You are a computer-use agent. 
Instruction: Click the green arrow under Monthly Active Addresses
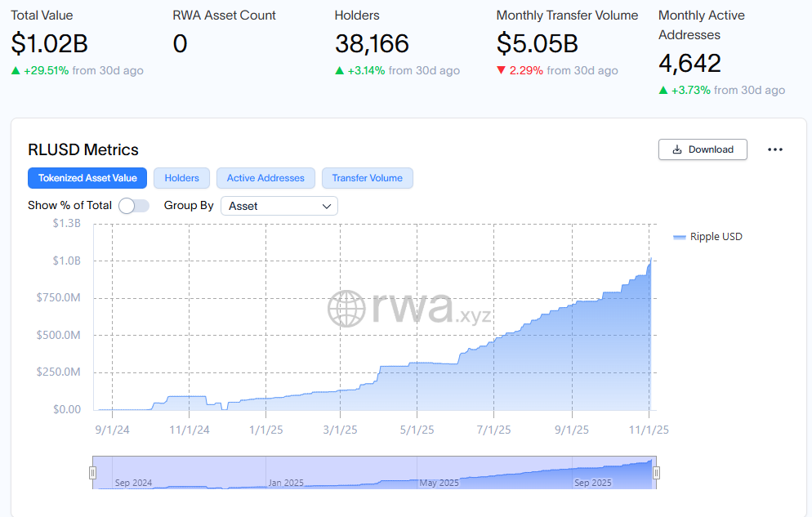(663, 90)
